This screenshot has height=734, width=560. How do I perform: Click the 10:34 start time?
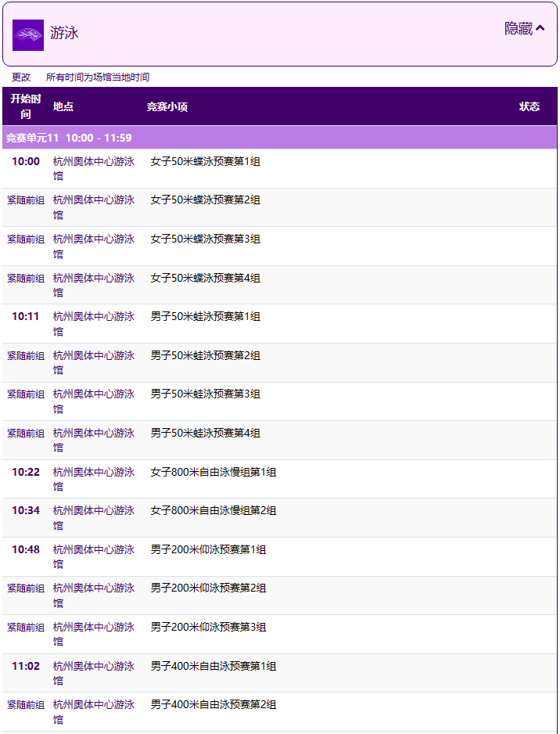tap(26, 510)
